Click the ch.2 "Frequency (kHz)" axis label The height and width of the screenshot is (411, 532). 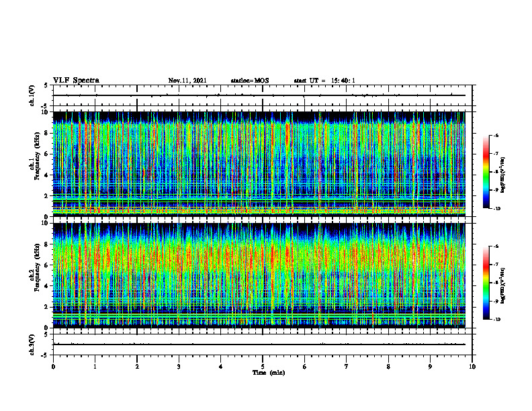38,267
